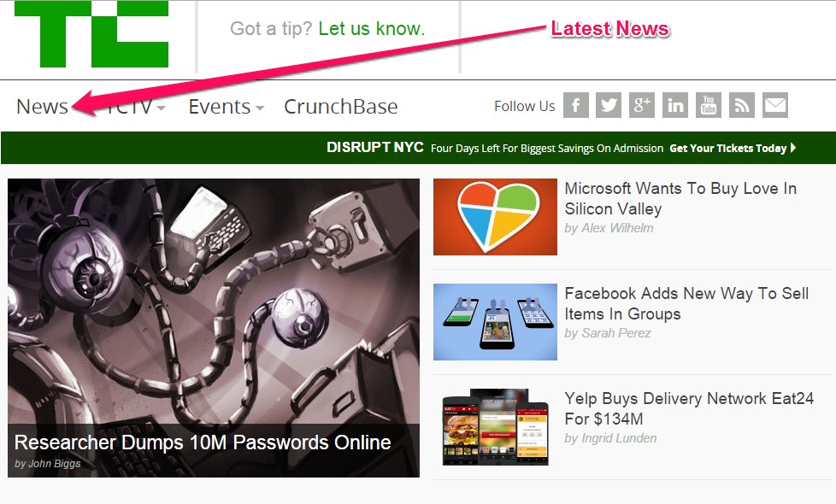Subscribe via the RSS feed icon

pos(742,105)
